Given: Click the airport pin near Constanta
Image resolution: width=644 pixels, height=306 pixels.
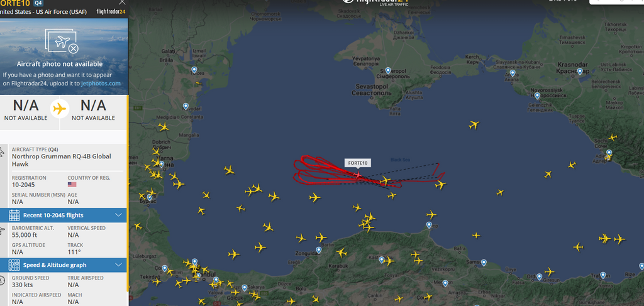Looking at the screenshot, I should point(186,106).
